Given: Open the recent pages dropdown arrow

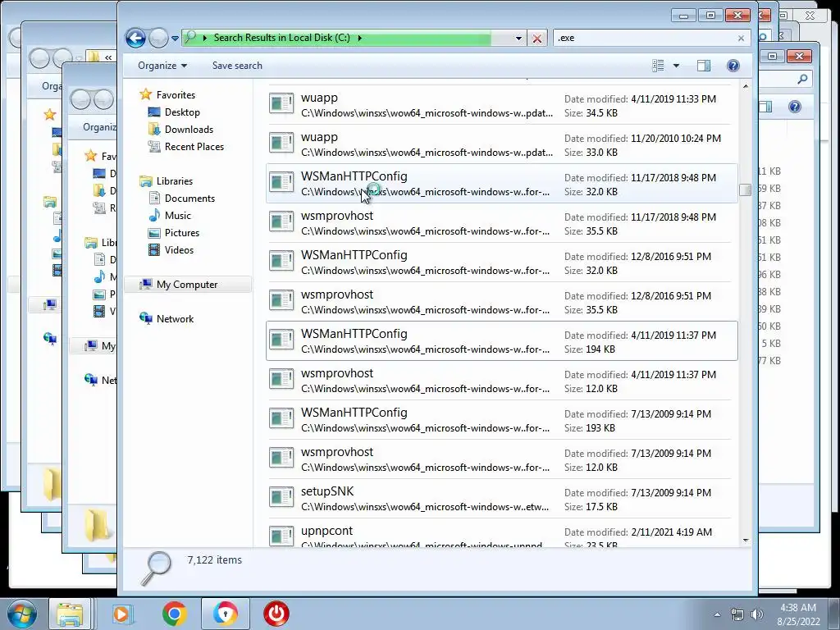Looking at the screenshot, I should pyautogui.click(x=175, y=39).
